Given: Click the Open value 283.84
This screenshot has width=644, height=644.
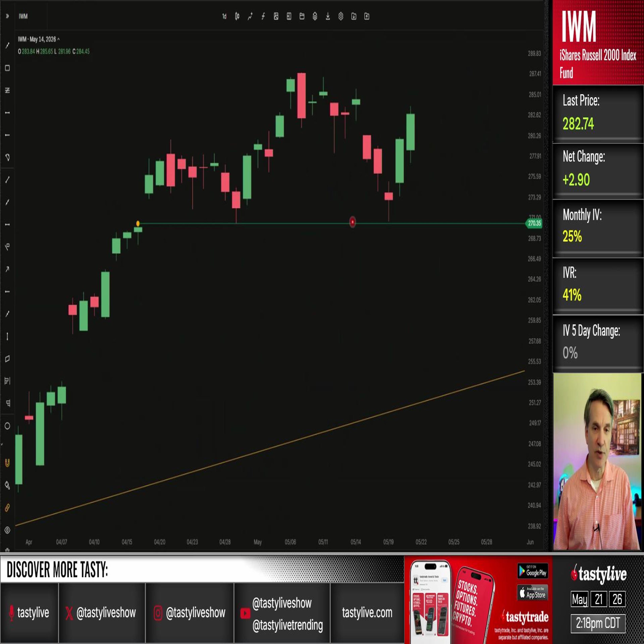Looking at the screenshot, I should click(x=28, y=51).
